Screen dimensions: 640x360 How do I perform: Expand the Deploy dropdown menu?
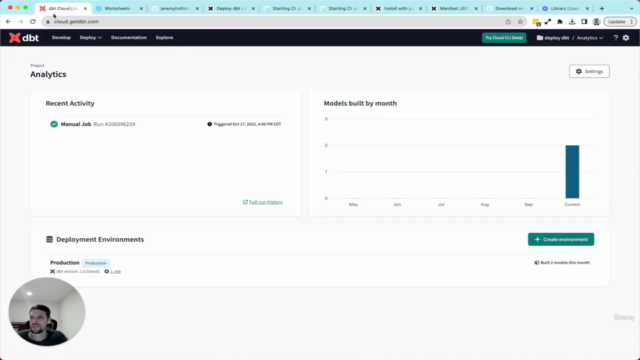[91, 38]
